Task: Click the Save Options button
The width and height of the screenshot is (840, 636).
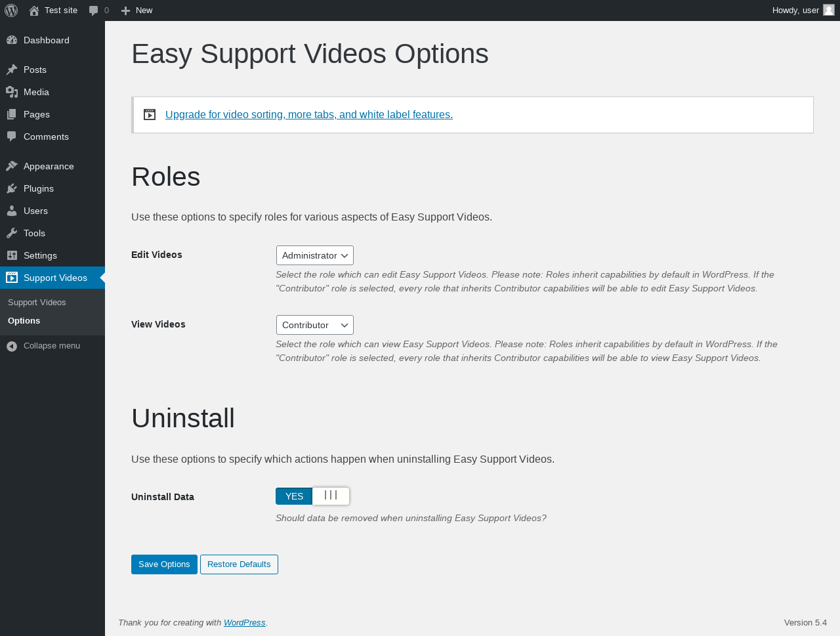Action: coord(164,564)
